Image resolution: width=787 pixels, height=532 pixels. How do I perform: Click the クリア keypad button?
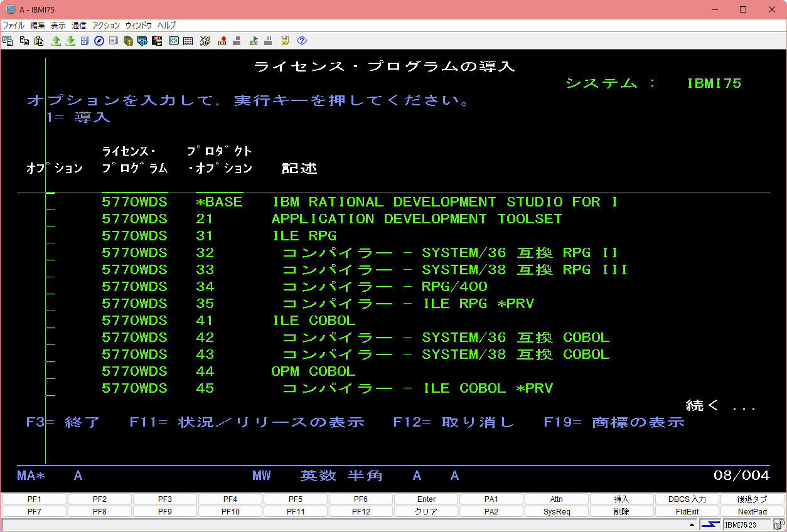coord(426,512)
